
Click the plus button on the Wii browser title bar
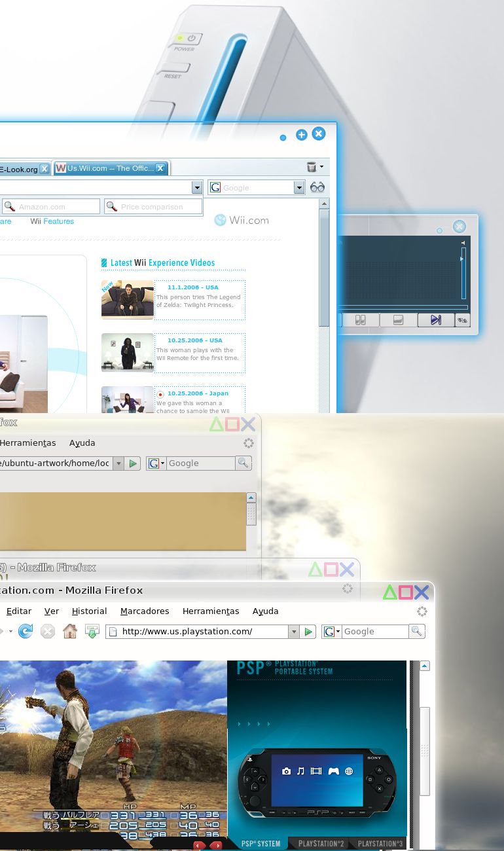pyautogui.click(x=301, y=135)
